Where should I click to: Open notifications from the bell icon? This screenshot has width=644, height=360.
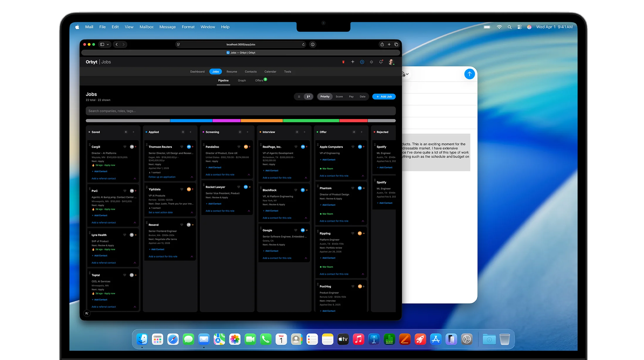381,62
